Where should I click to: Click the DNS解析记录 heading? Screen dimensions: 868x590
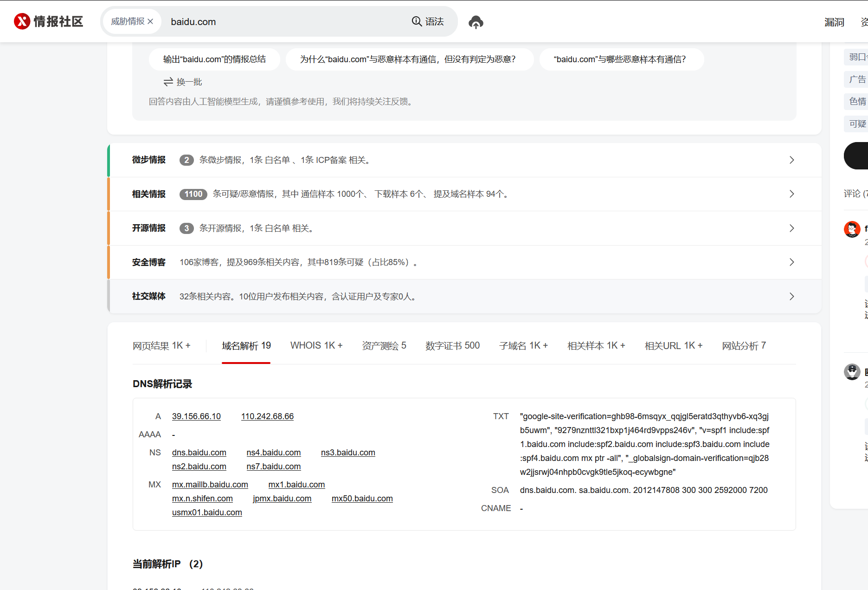tap(162, 384)
